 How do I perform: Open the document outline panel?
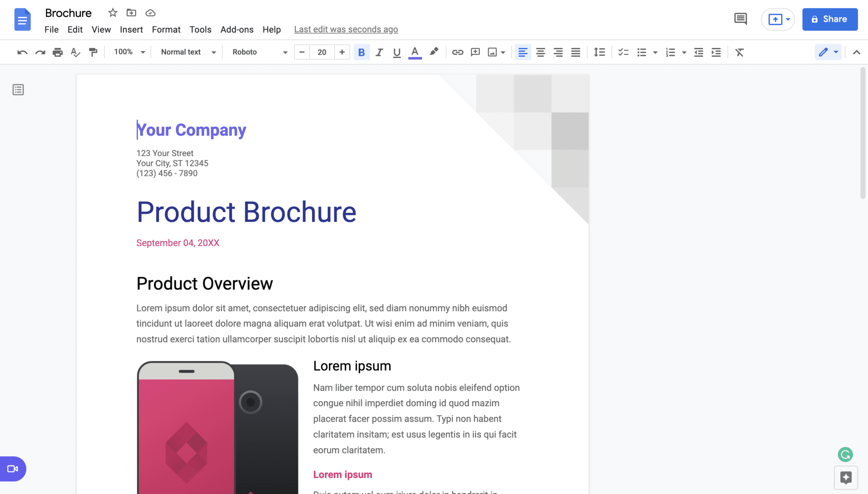pyautogui.click(x=18, y=89)
